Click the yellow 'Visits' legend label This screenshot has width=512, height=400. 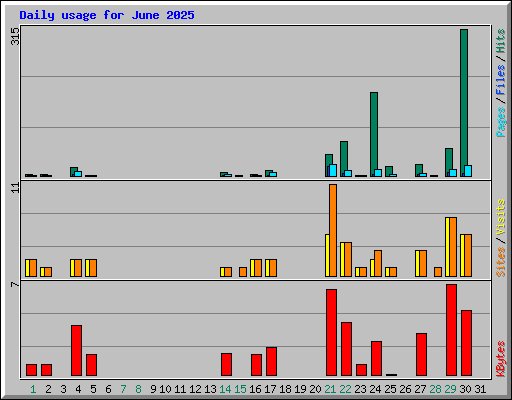click(x=501, y=218)
